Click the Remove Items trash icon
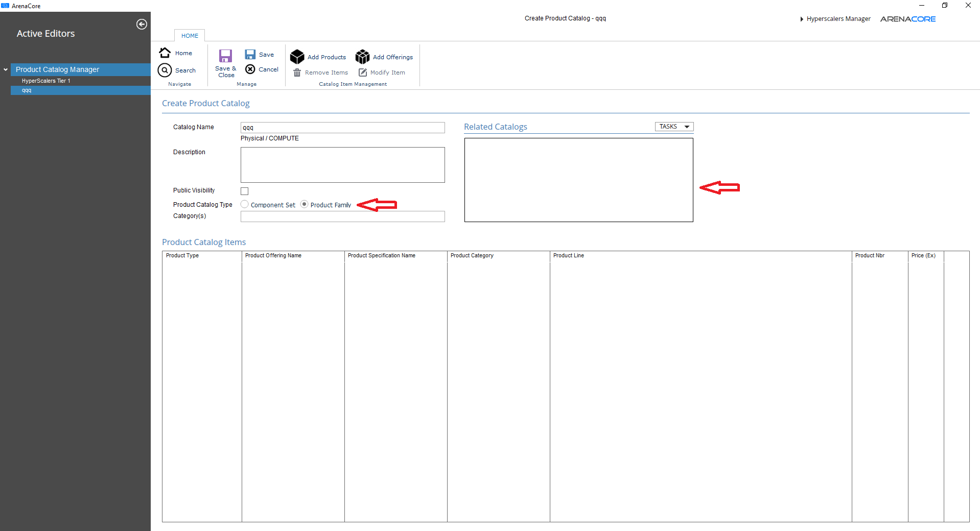980x531 pixels. (x=297, y=73)
